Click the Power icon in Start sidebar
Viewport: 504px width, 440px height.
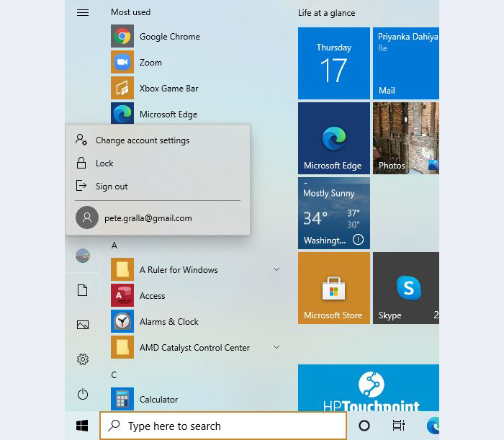(83, 394)
